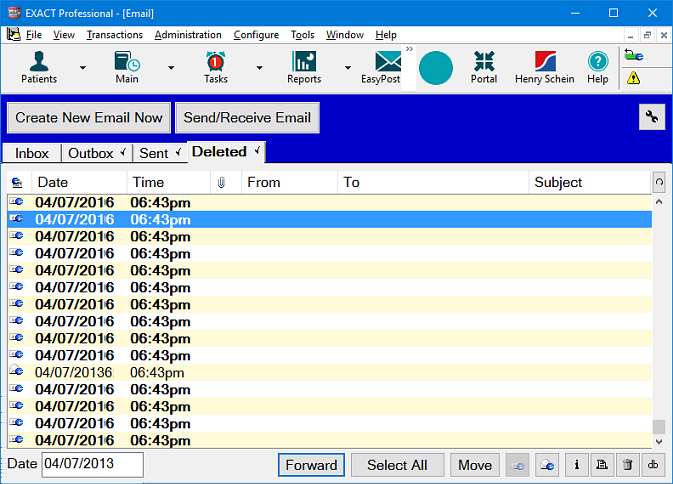The width and height of the screenshot is (673, 484).
Task: Switch to the Sent tab
Action: [x=160, y=153]
